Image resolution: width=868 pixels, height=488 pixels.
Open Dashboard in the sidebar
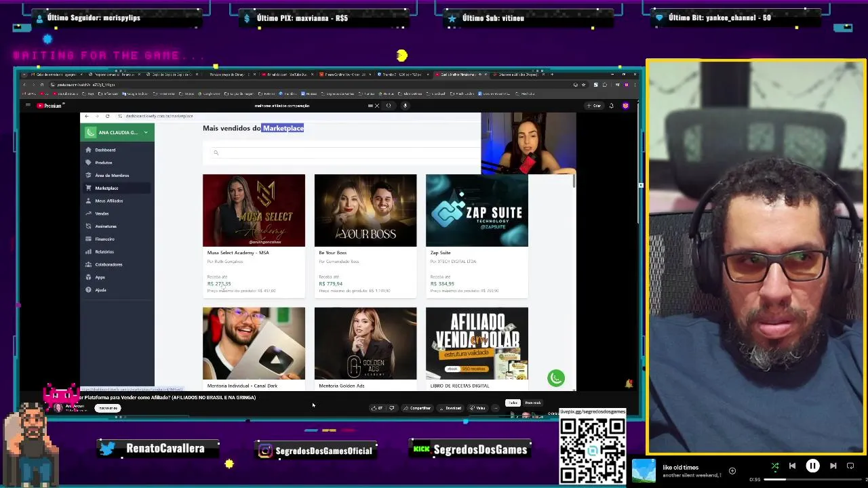(x=104, y=150)
